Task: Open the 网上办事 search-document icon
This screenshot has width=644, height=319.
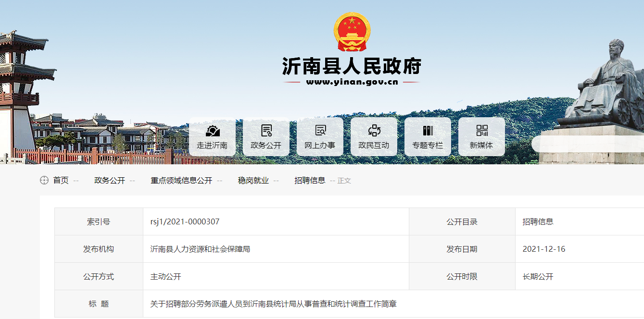Action: click(320, 131)
